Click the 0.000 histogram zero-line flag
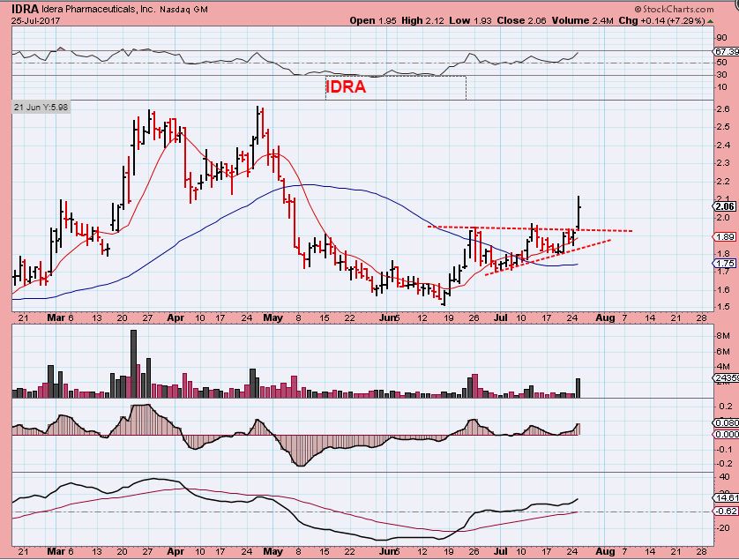Viewport: 739px width, 560px height. pos(727,434)
